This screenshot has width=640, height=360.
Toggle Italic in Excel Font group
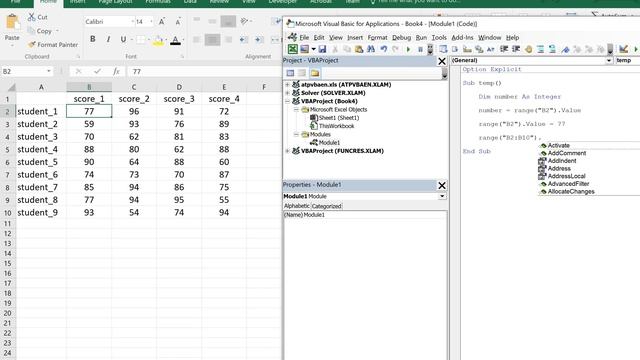[108, 39]
